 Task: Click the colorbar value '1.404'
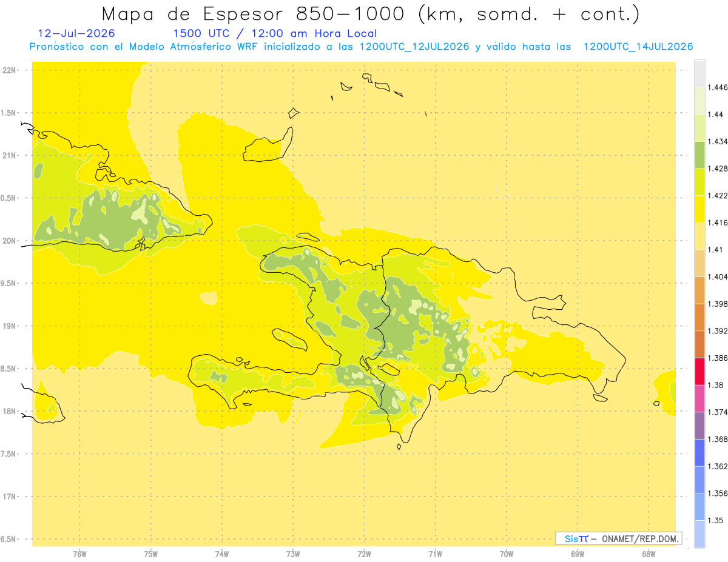click(718, 277)
